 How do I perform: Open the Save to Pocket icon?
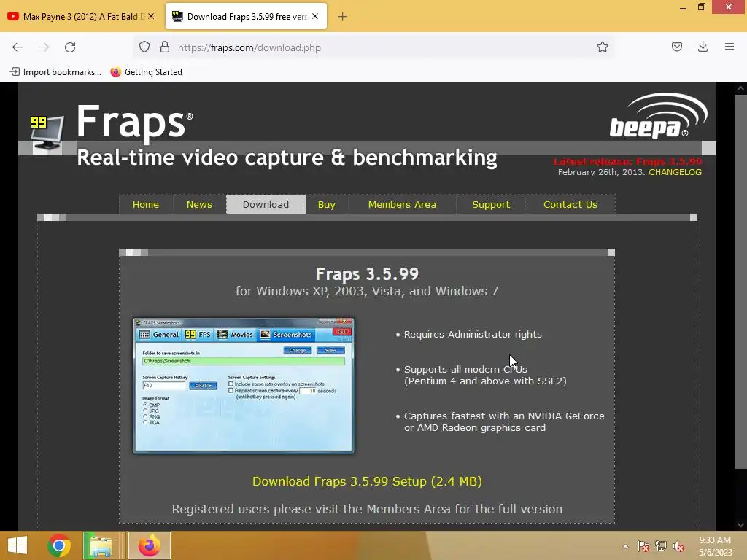tap(676, 47)
